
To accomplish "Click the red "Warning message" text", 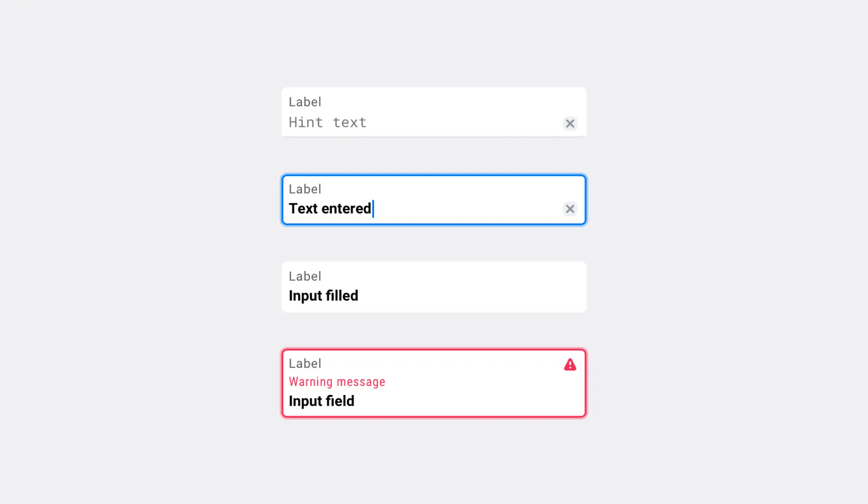I will pyautogui.click(x=337, y=382).
